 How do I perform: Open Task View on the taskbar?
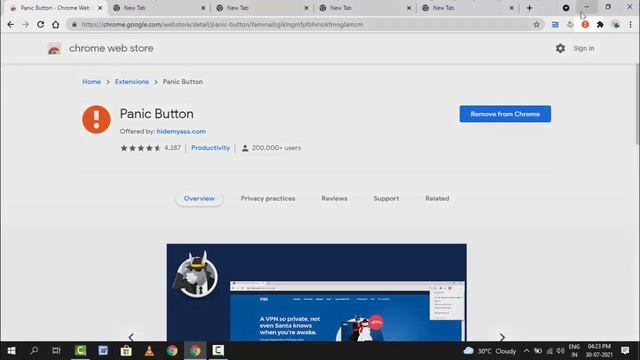coord(56,351)
